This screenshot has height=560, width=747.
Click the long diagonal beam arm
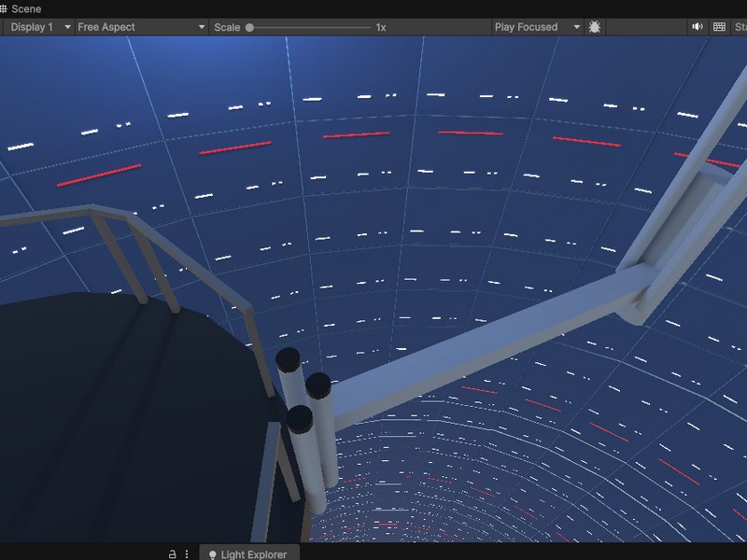click(x=486, y=345)
